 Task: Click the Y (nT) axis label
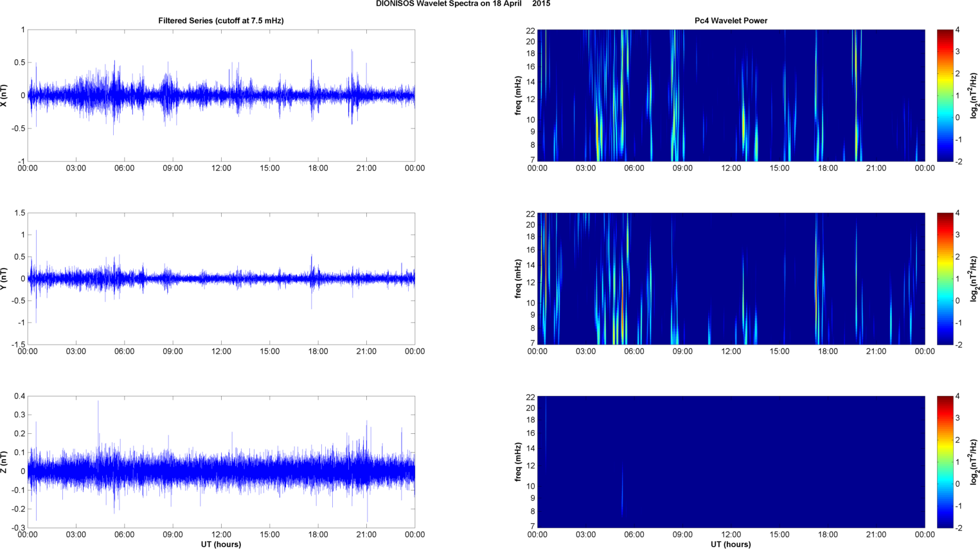[4, 278]
